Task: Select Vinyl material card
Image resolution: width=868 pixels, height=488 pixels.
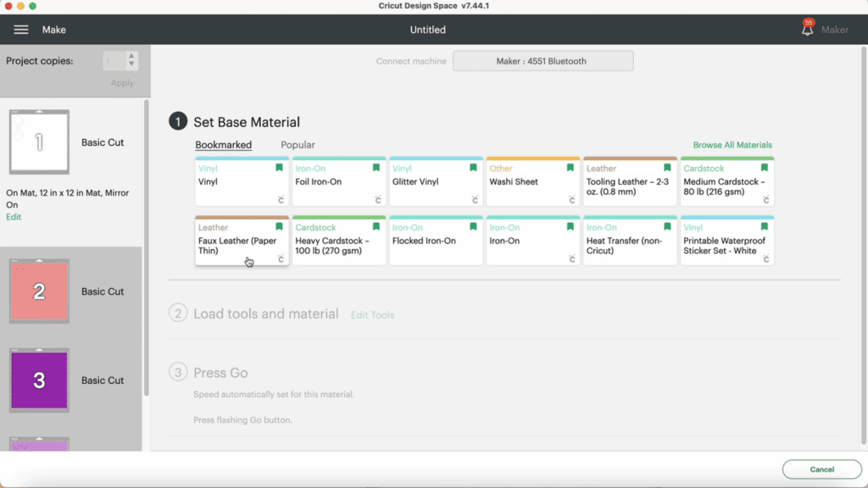Action: 242,181
